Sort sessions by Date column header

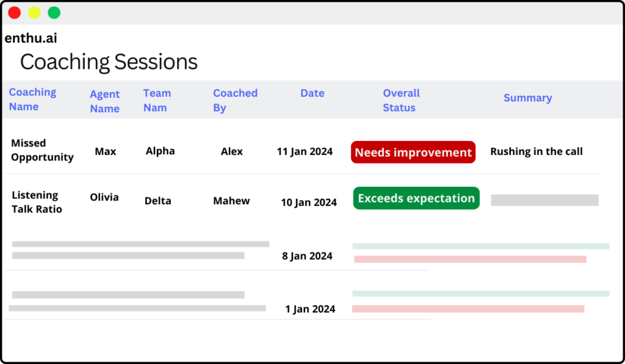point(312,93)
